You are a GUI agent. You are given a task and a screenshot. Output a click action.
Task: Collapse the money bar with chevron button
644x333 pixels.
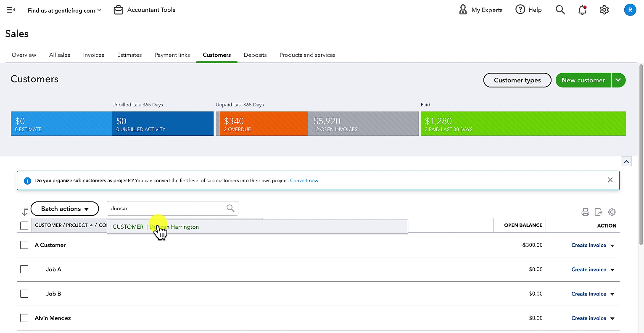(626, 161)
